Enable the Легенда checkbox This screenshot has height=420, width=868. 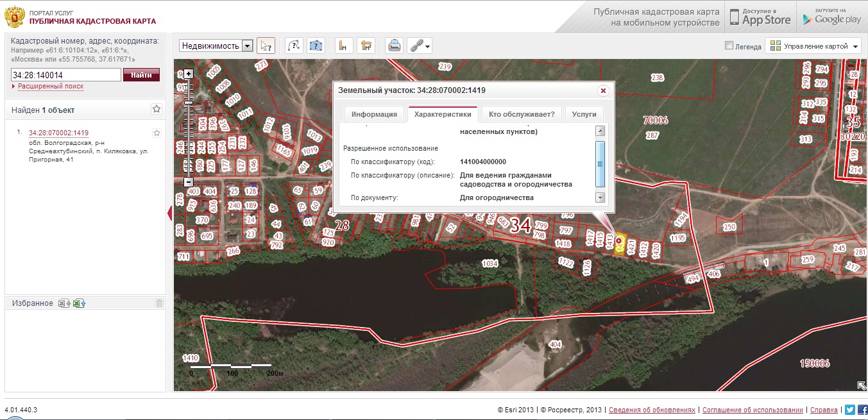[729, 46]
